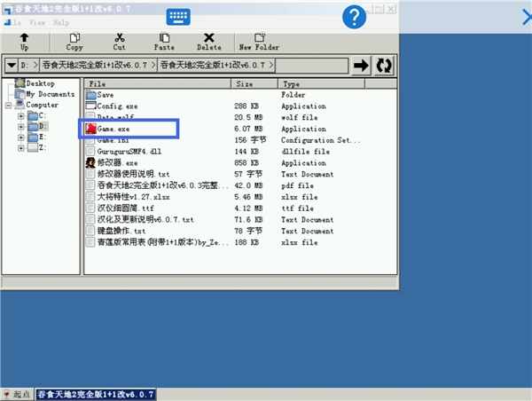Viewport: 532px width, 401px height.
Task: Select the Desktop item in folder tree
Action: (x=39, y=83)
